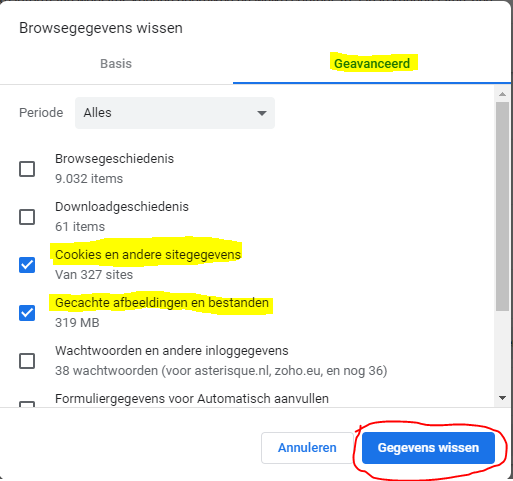Image resolution: width=513 pixels, height=481 pixels.
Task: Select the Geavanceerd tab
Action: click(x=372, y=64)
